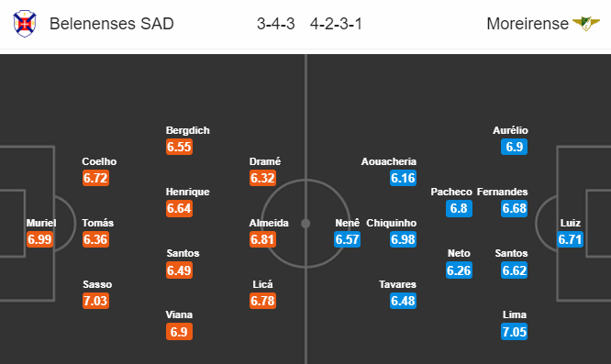This screenshot has height=364, width=611.
Task: Select Aurélio's 6.9 rating badge
Action: point(515,147)
